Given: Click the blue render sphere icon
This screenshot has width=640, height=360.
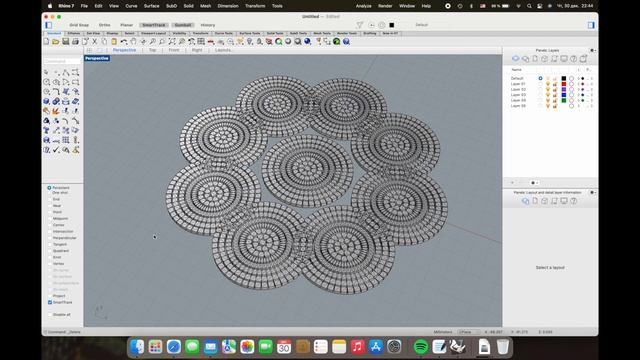Looking at the screenshot, I should coord(308,42).
